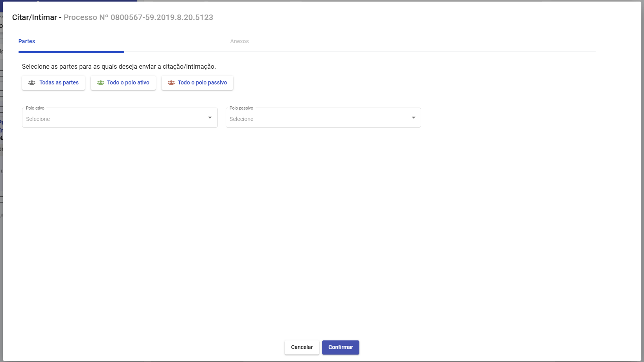Expand Polo passivo using its arrow
This screenshot has height=362, width=644.
tap(414, 118)
